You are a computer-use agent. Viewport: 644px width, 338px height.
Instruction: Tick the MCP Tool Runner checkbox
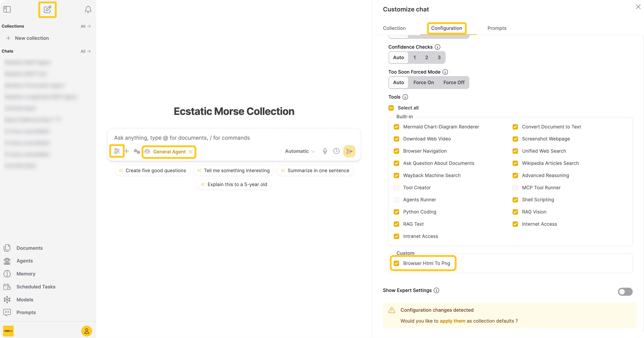(x=515, y=188)
